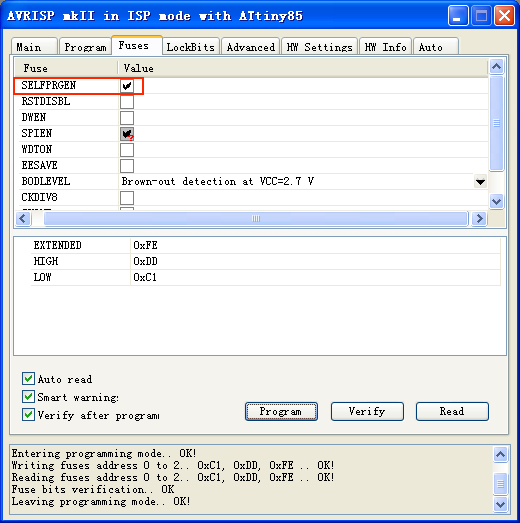Click the LOW row label

42,278
